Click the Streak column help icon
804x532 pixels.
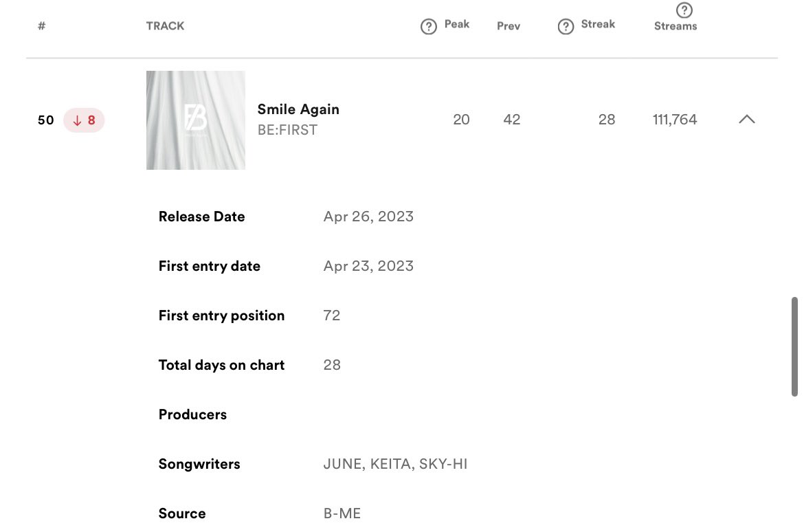click(x=566, y=26)
